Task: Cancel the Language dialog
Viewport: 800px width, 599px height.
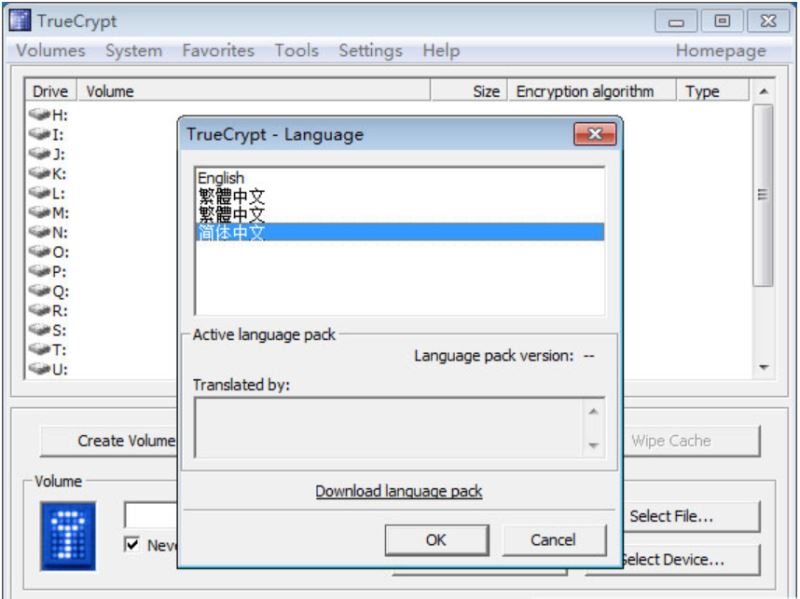Action: tap(554, 540)
